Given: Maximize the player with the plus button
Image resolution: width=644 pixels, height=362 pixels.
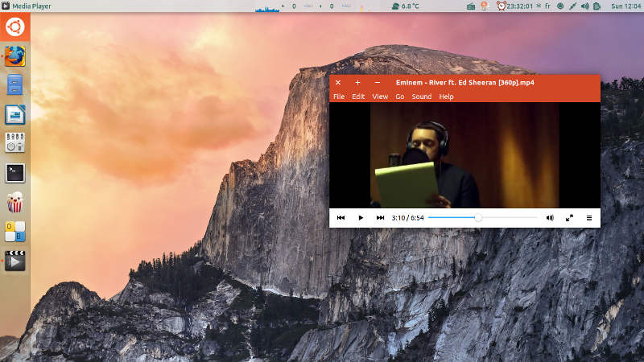Looking at the screenshot, I should pyautogui.click(x=357, y=83).
